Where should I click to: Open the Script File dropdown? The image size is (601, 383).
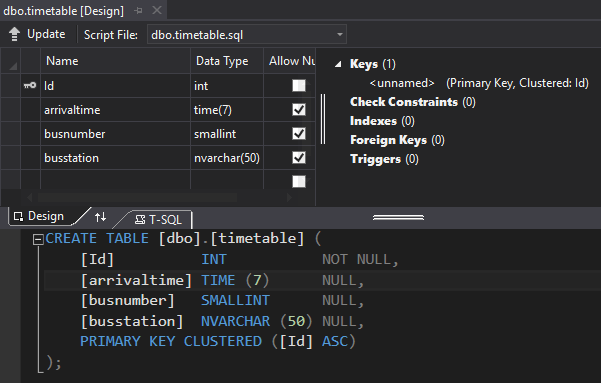pyautogui.click(x=340, y=35)
